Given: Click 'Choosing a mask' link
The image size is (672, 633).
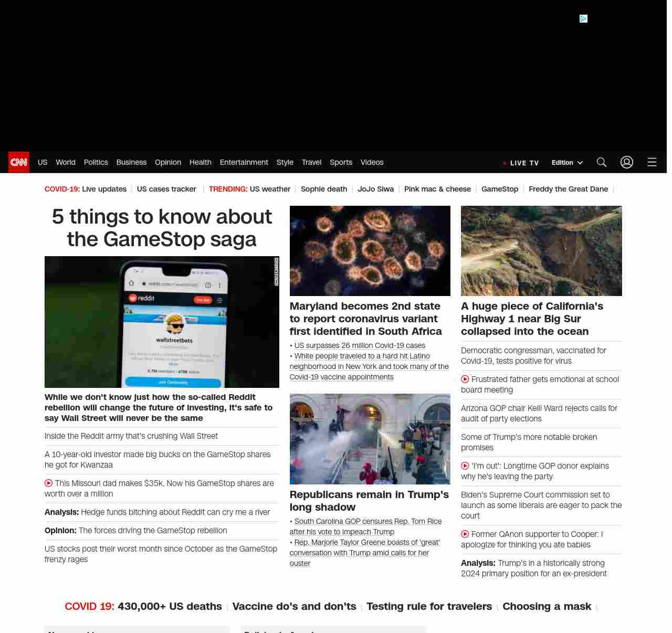Looking at the screenshot, I should click(547, 606).
